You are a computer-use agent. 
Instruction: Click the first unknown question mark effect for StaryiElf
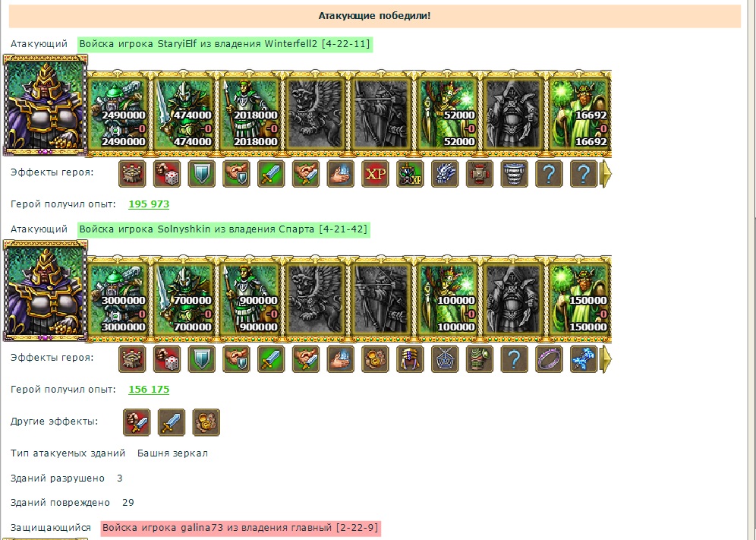[549, 174]
